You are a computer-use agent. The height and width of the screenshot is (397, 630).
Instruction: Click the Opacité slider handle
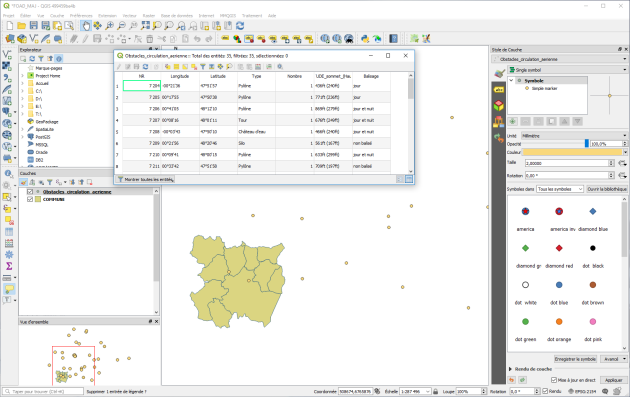click(587, 143)
